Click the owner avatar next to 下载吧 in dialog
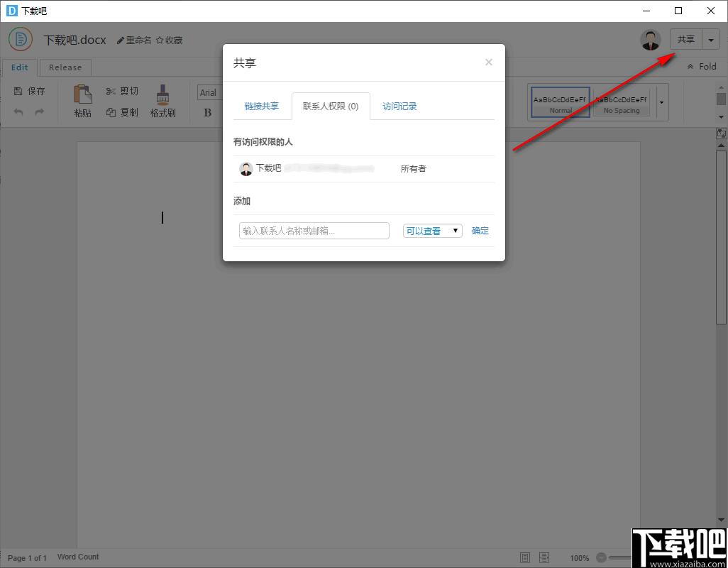Image resolution: width=728 pixels, height=568 pixels. 246,169
